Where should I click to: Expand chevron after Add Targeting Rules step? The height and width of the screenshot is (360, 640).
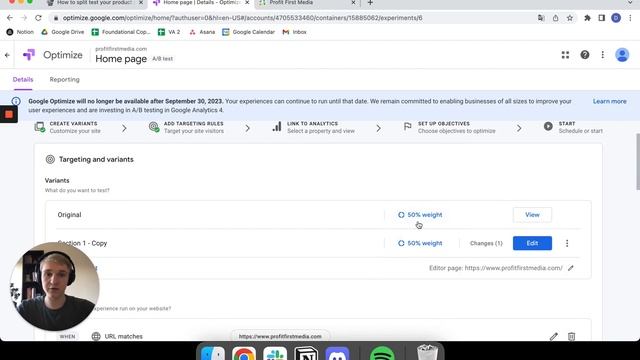[x=247, y=128]
